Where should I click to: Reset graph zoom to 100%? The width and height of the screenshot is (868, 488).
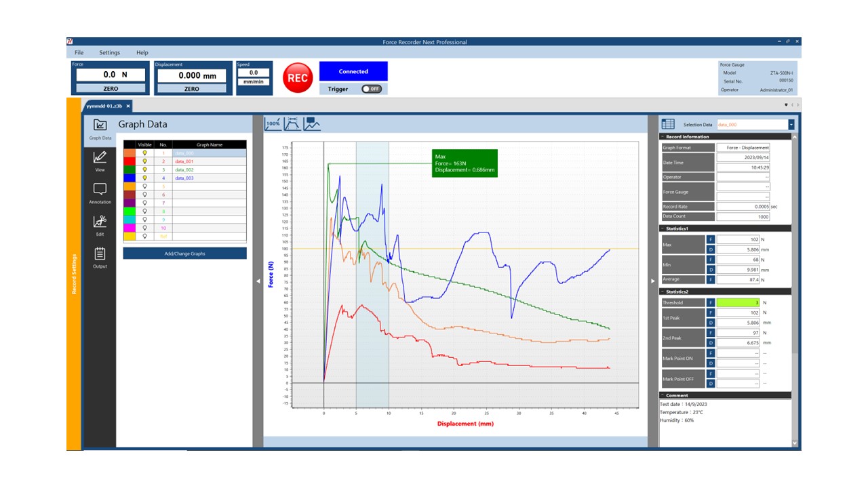point(273,123)
